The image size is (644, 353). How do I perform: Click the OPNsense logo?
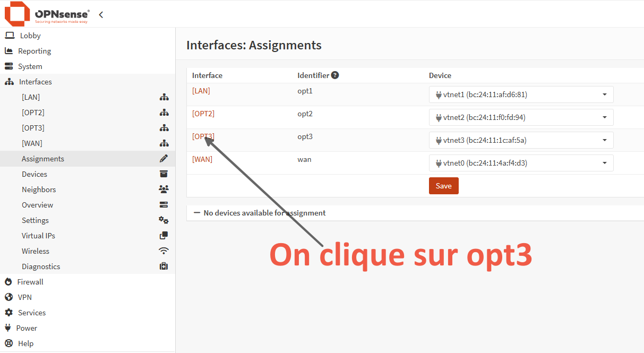point(47,14)
